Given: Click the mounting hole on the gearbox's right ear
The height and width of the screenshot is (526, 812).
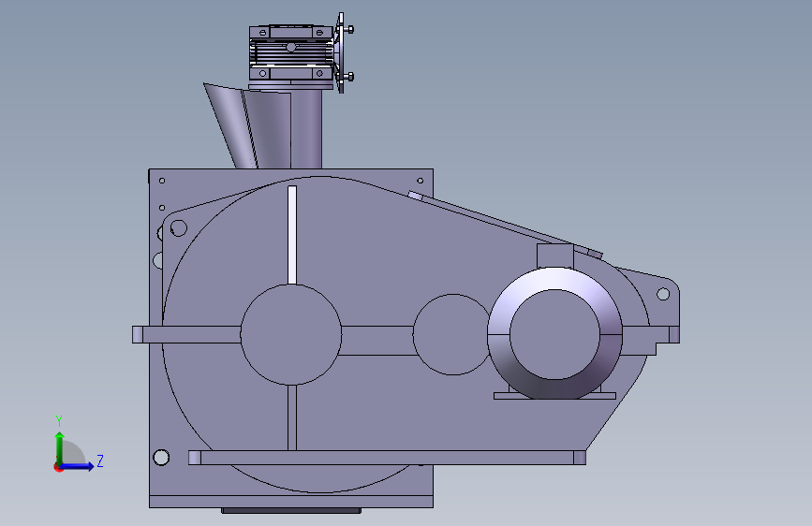Looking at the screenshot, I should (663, 294).
